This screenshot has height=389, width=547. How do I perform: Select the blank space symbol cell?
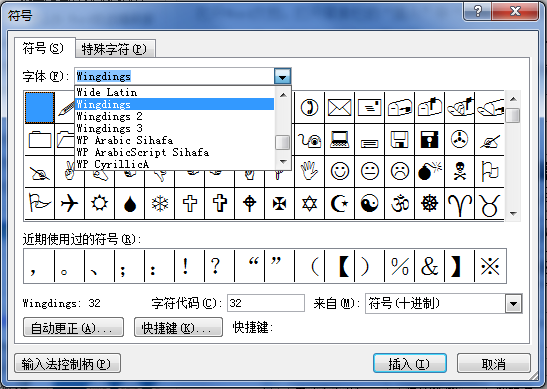coord(40,107)
